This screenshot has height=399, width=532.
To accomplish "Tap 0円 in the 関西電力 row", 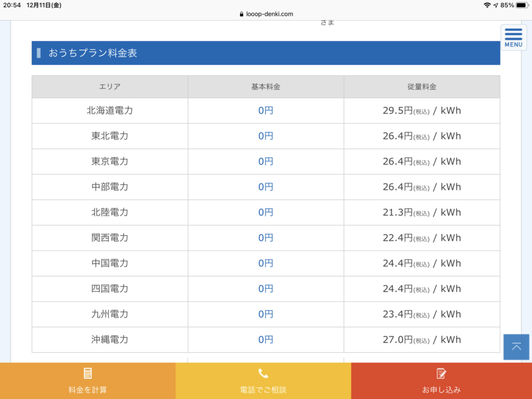I will coord(265,238).
